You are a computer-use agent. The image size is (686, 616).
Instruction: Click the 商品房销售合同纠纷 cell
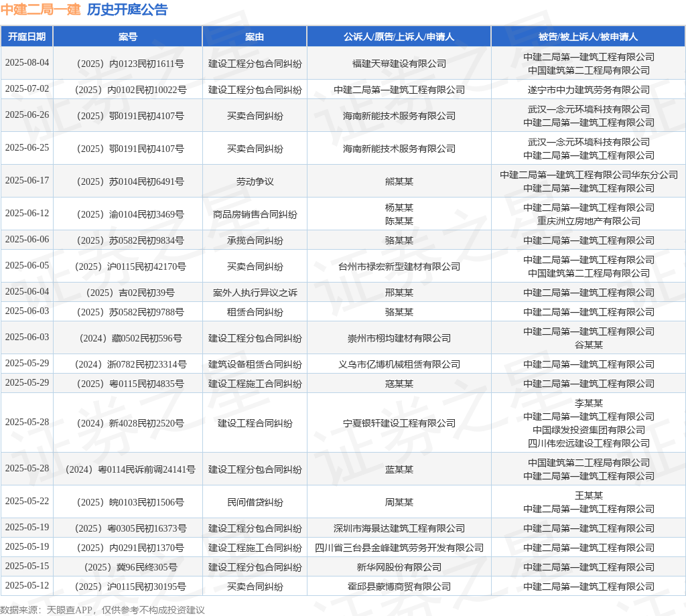[x=255, y=214]
